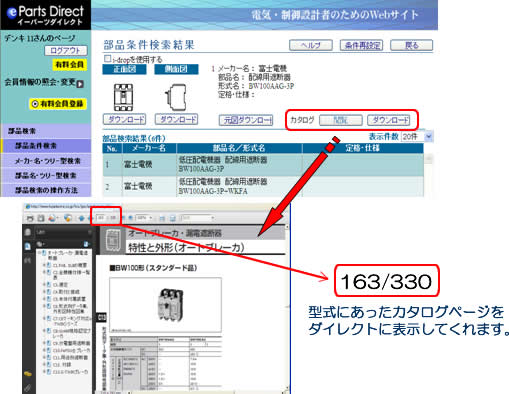Click the Email/collaborate icon in PDF toolbar
The height and width of the screenshot is (394, 509).
(53, 218)
